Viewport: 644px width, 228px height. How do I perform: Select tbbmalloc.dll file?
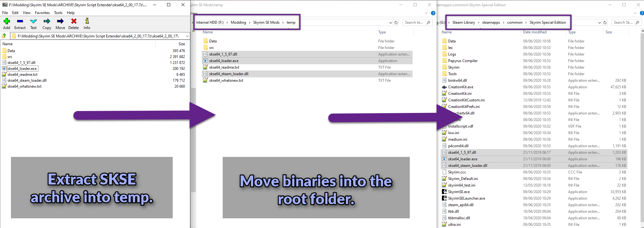tap(459, 218)
